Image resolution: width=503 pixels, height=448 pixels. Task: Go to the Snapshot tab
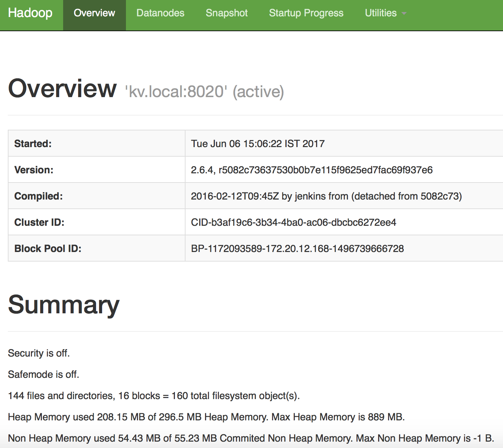tap(227, 13)
